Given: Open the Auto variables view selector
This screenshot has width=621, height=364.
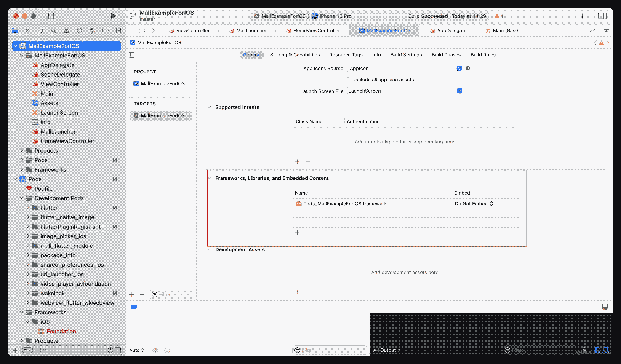Looking at the screenshot, I should point(137,350).
